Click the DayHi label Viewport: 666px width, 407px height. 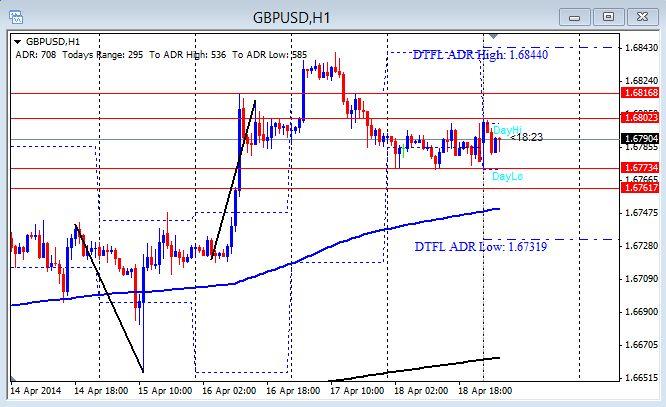click(x=508, y=130)
